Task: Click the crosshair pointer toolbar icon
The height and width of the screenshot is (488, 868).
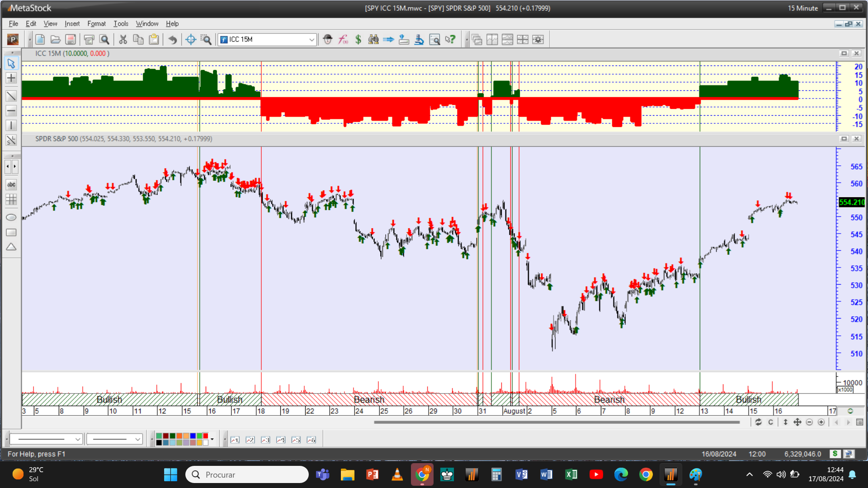Action: [x=191, y=40]
